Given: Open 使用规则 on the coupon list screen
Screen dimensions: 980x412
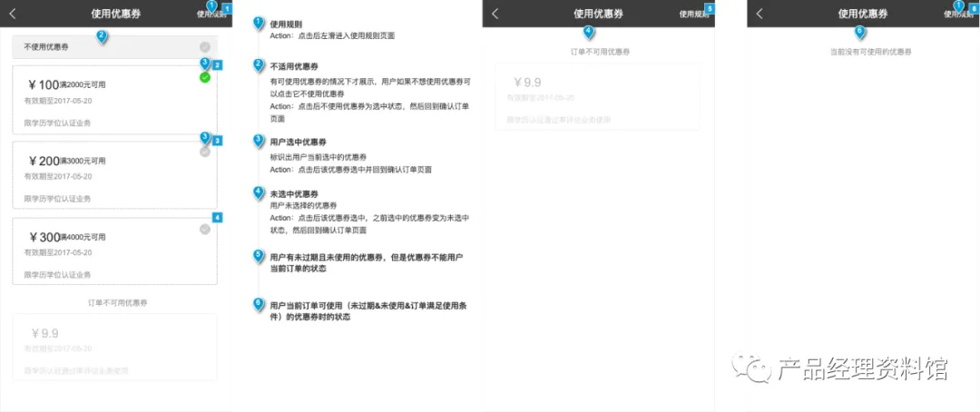Looking at the screenshot, I should tap(211, 14).
